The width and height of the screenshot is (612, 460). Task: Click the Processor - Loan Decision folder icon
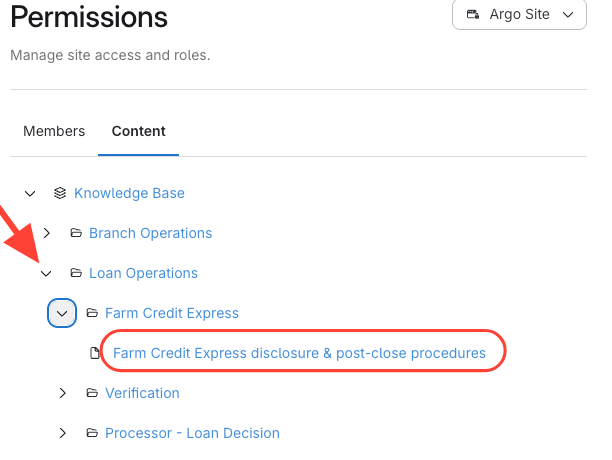pos(91,433)
